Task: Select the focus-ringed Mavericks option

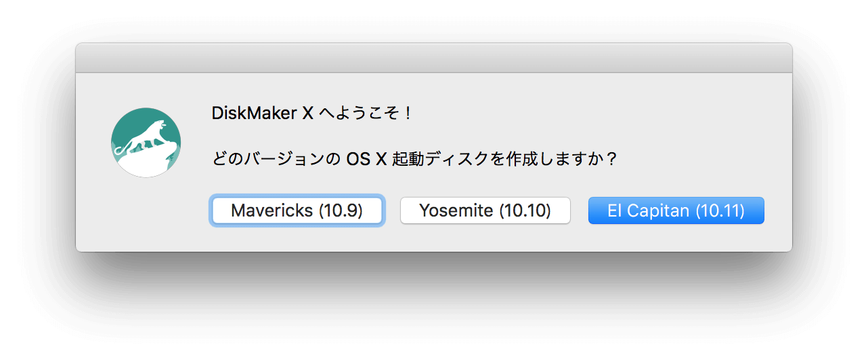Action: coord(297,210)
